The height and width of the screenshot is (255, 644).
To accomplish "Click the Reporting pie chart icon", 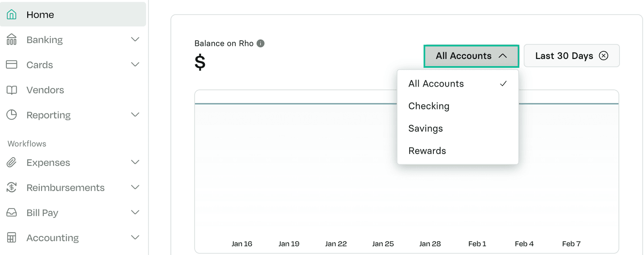I will (x=12, y=115).
